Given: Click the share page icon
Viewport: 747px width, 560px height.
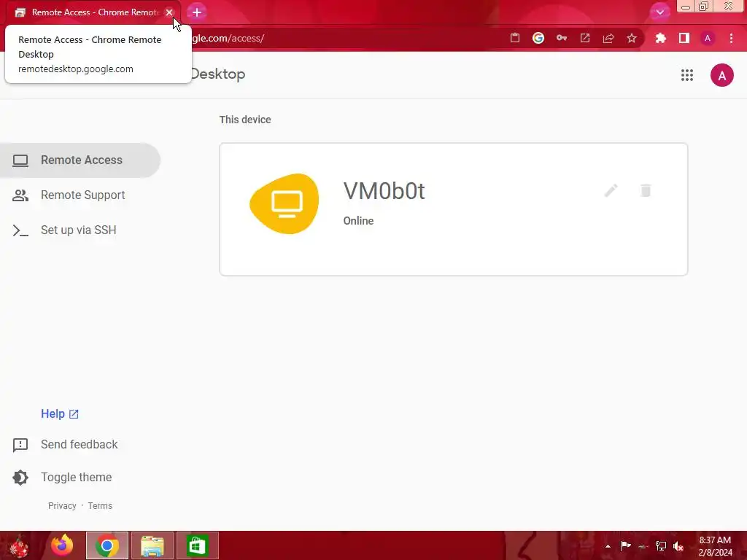Looking at the screenshot, I should tap(608, 38).
